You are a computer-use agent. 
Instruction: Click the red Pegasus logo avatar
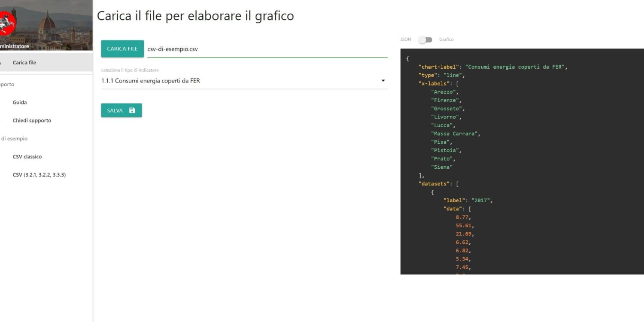coord(6,23)
